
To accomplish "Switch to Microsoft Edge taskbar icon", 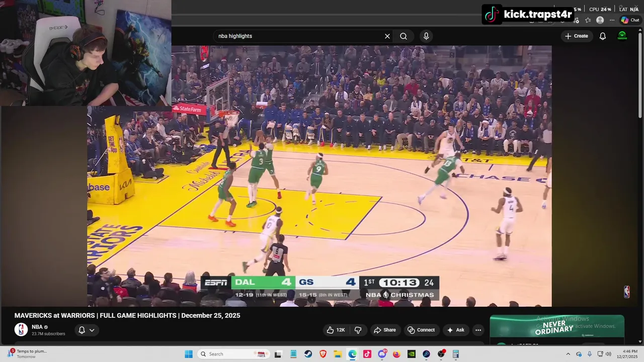I will (x=352, y=354).
